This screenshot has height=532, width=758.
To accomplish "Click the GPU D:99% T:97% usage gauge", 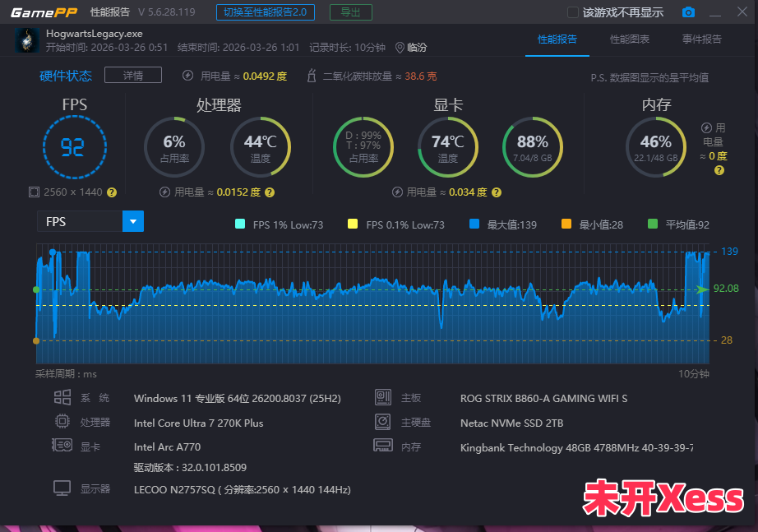I will [x=363, y=147].
